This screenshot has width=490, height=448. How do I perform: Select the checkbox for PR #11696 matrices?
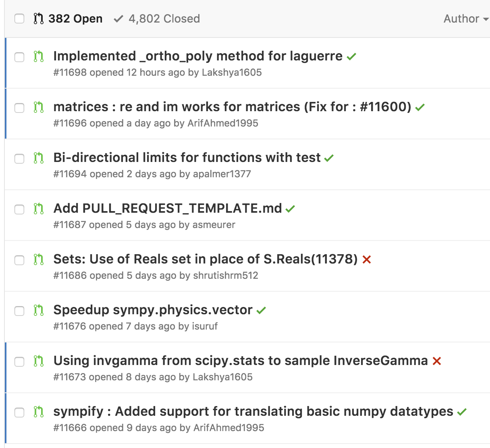(x=19, y=108)
